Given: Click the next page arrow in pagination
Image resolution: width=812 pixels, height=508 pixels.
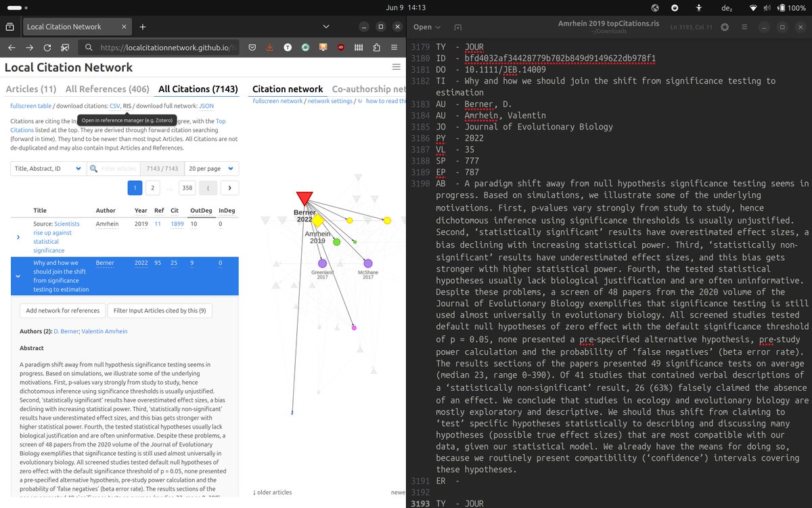Looking at the screenshot, I should coord(230,188).
